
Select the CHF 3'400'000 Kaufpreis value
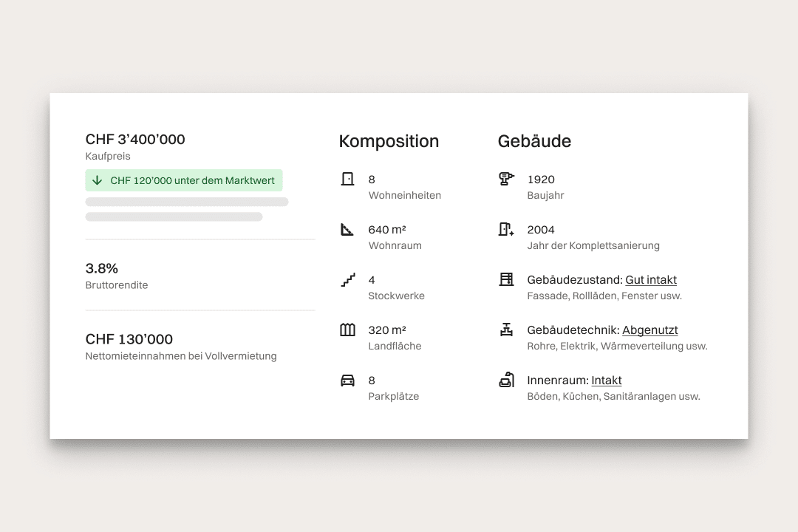[135, 140]
